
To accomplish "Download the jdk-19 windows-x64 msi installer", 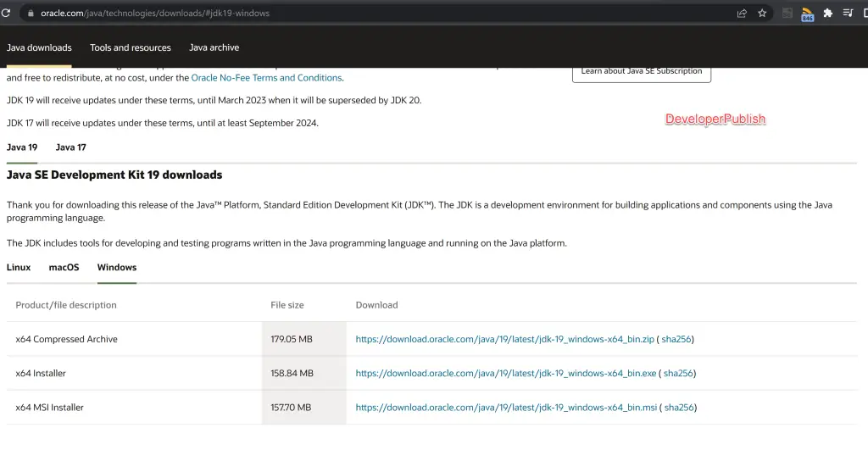I will (506, 408).
